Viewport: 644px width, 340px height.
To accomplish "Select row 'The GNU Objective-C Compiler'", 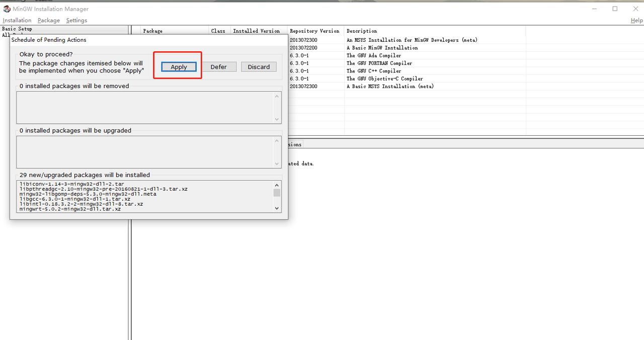I will tap(384, 78).
